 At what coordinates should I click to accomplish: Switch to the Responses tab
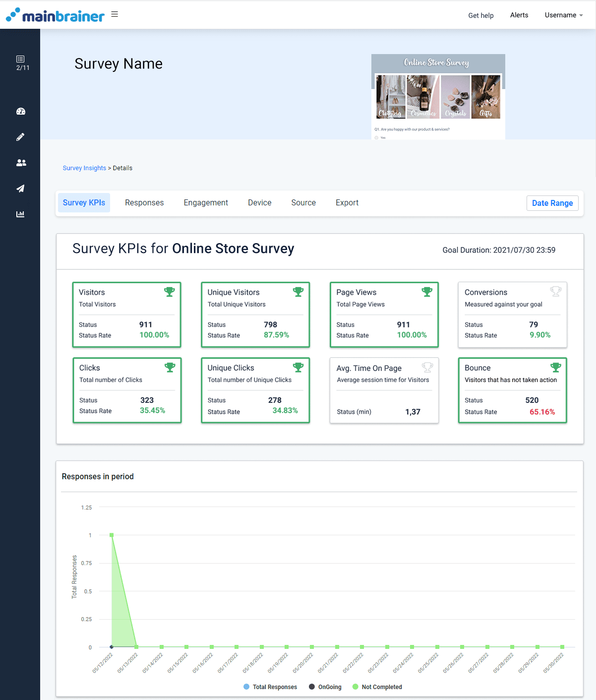pyautogui.click(x=144, y=202)
